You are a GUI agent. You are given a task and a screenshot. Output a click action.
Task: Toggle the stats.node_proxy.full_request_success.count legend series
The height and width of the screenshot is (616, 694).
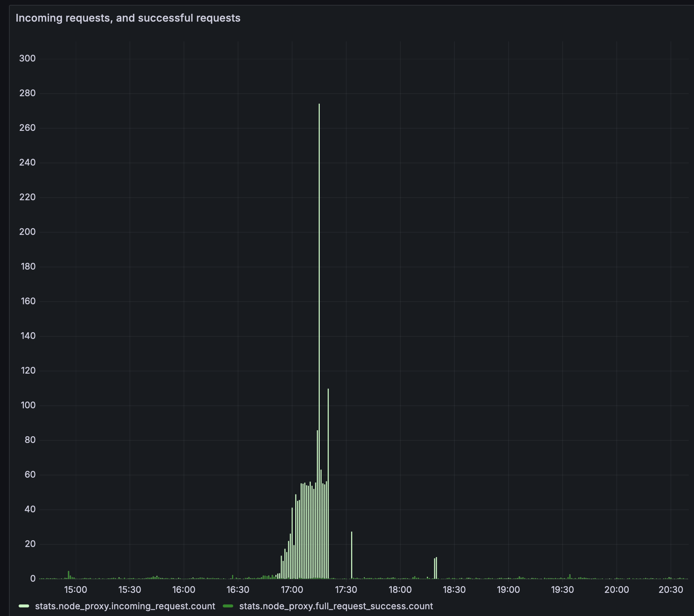click(336, 606)
